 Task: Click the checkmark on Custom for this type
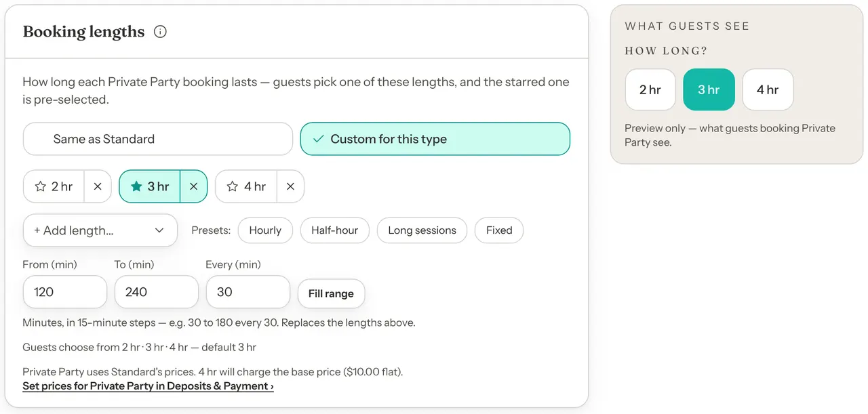click(318, 139)
